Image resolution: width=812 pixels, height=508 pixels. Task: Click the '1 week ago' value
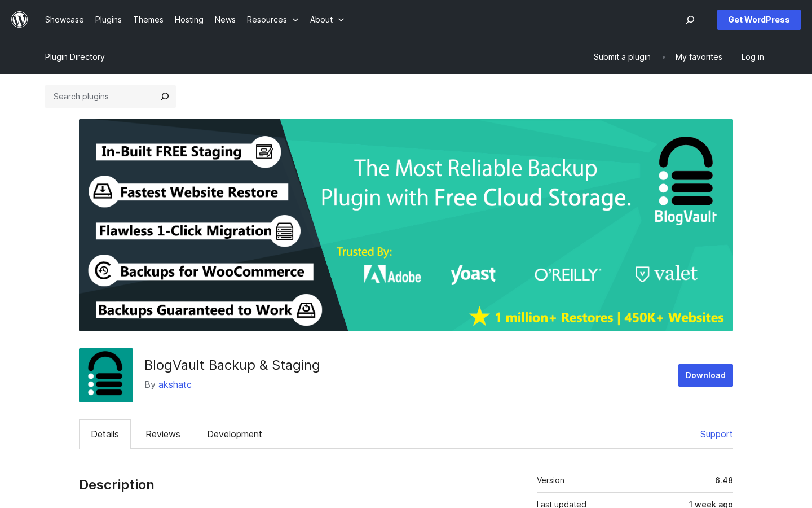coord(710,504)
